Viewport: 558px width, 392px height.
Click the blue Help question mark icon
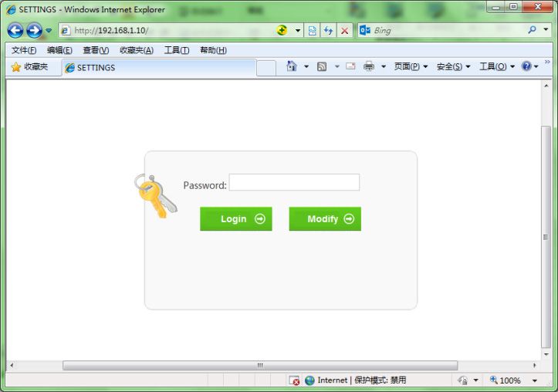tap(526, 66)
